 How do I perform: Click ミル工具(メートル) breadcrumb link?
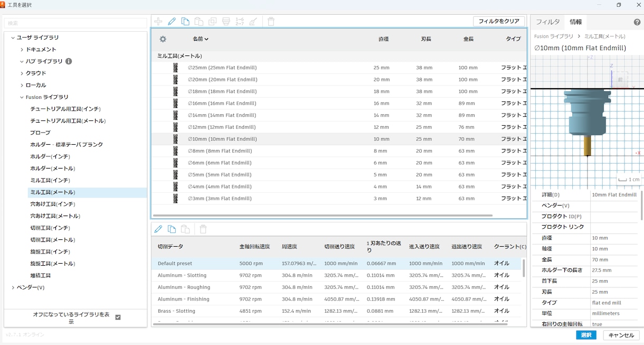point(604,36)
